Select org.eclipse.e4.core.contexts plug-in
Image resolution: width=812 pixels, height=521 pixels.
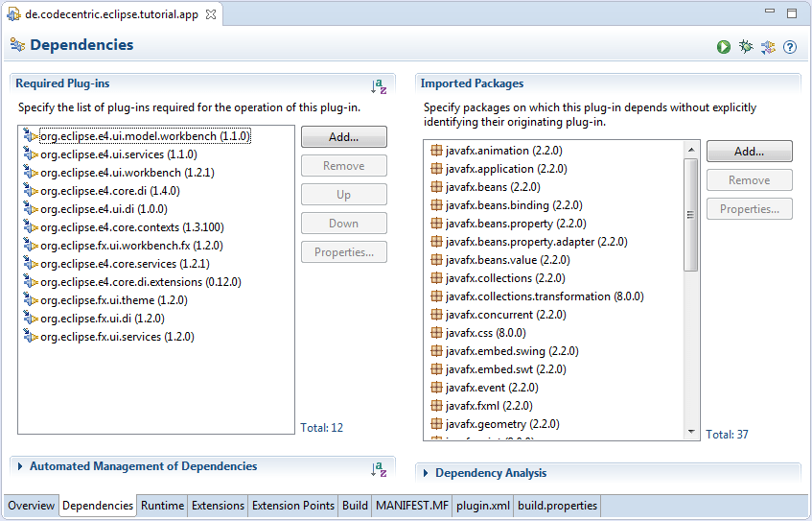click(131, 227)
